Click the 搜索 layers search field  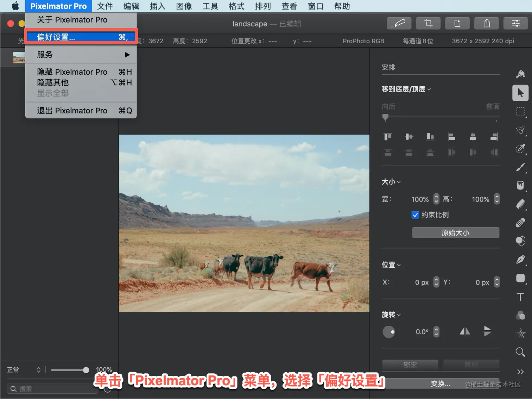[52, 389]
